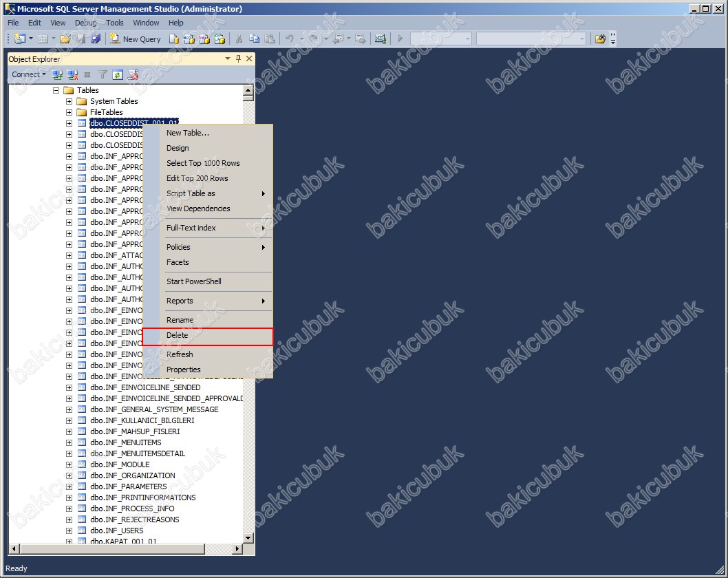
Task: Choose Design in context menu
Action: [208, 148]
